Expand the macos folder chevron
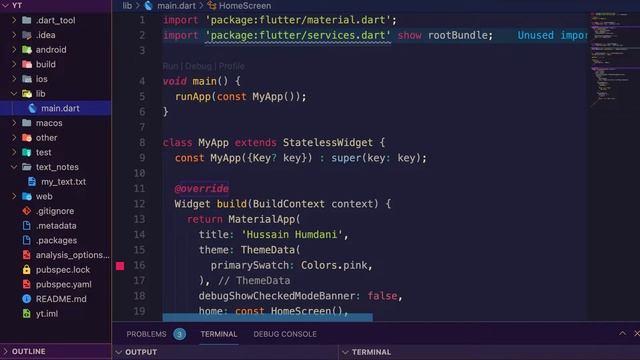This screenshot has width=640, height=360. pos(14,123)
